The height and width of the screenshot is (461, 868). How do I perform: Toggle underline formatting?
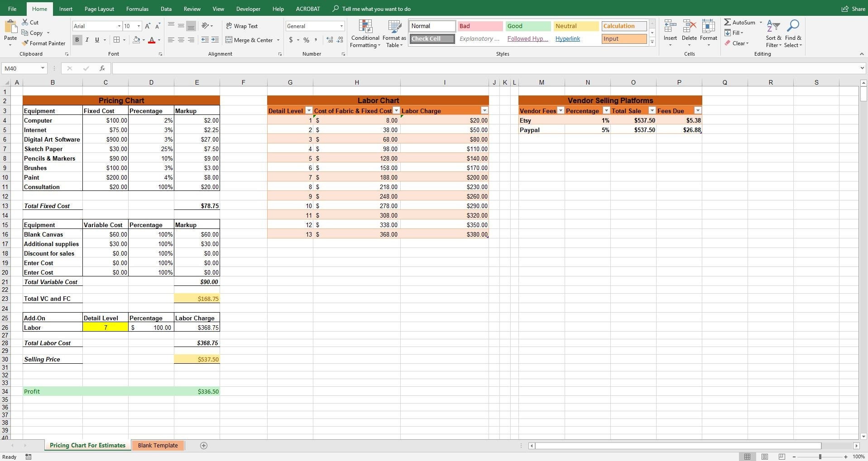point(96,40)
